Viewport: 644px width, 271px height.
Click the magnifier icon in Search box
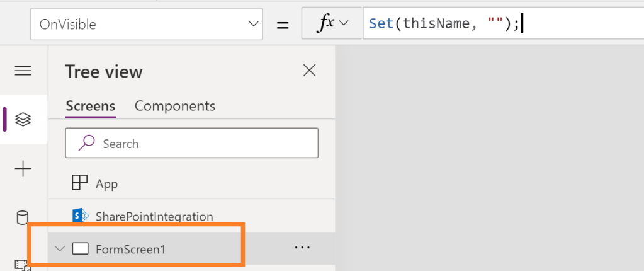point(86,144)
